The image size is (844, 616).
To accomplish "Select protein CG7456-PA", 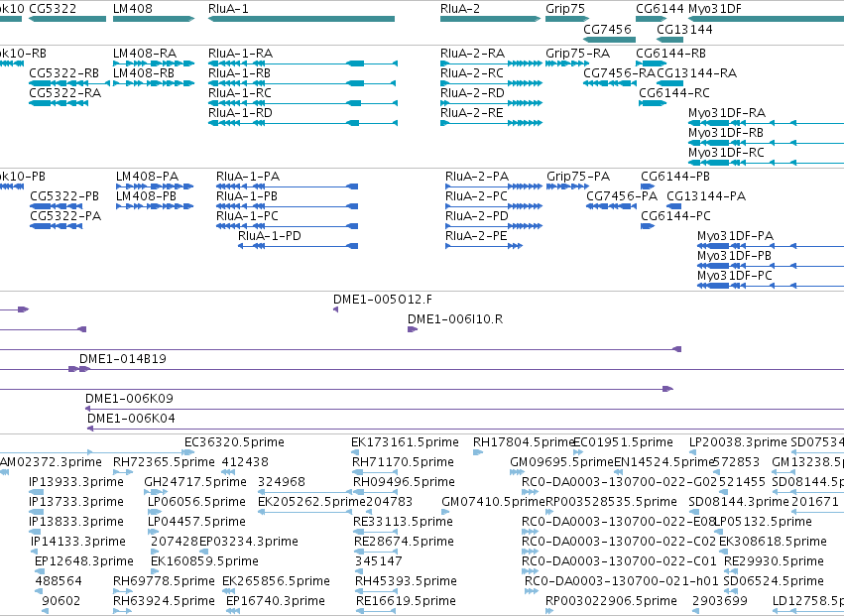I will pyautogui.click(x=612, y=206).
